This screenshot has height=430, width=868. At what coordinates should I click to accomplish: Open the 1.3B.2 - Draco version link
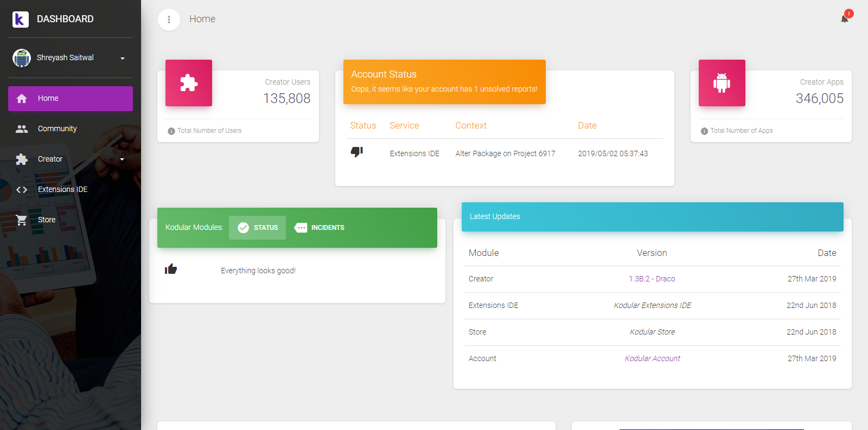click(x=652, y=279)
